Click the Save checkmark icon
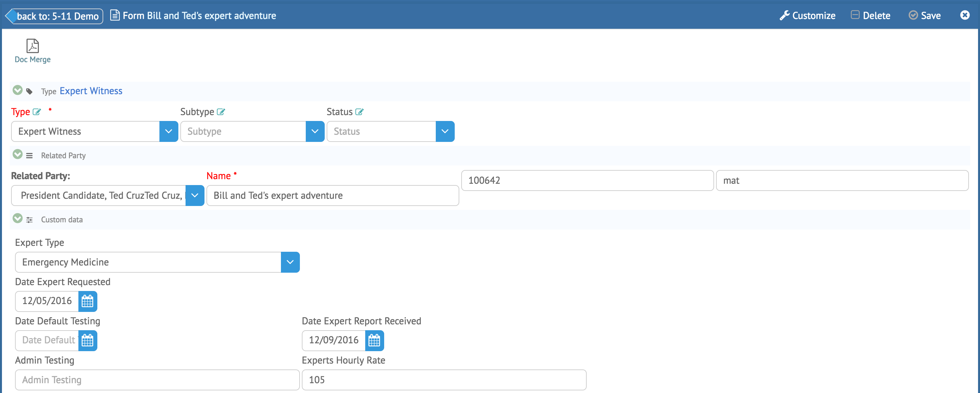Screen dimensions: 980x393 (x=913, y=15)
